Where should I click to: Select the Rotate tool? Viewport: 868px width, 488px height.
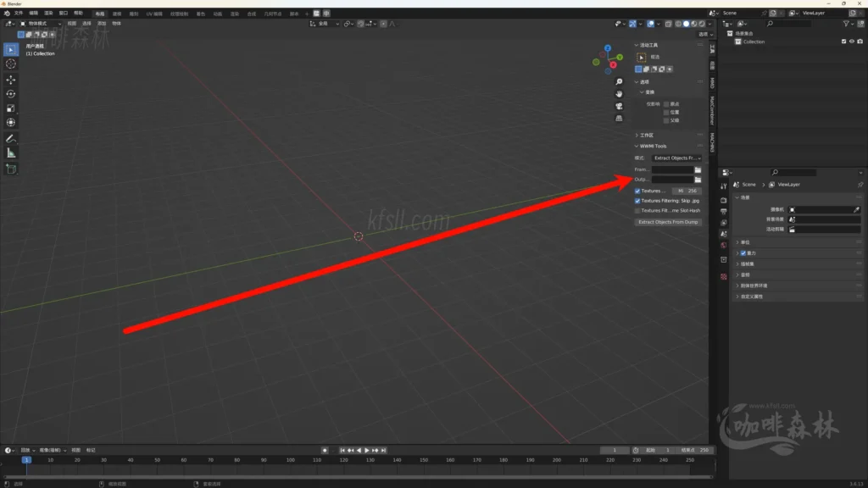[11, 94]
